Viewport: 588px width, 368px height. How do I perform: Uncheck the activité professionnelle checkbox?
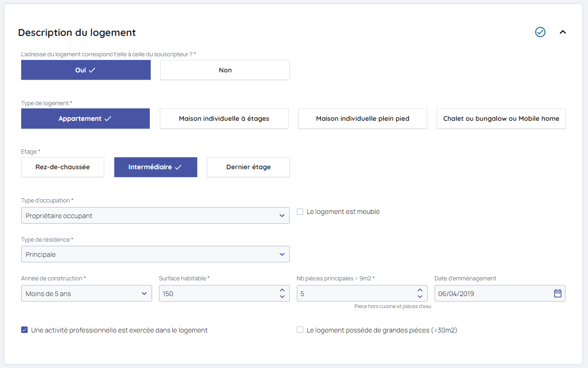tap(24, 330)
